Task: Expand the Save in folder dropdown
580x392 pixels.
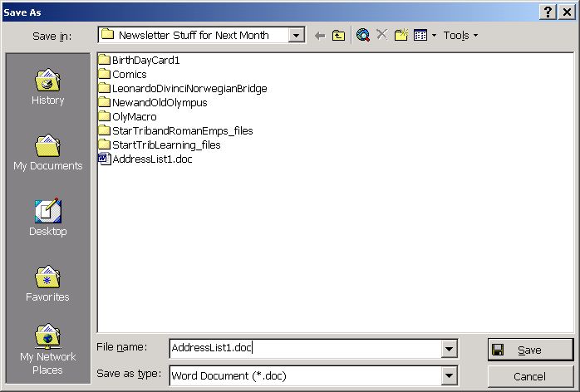Action: pos(297,35)
